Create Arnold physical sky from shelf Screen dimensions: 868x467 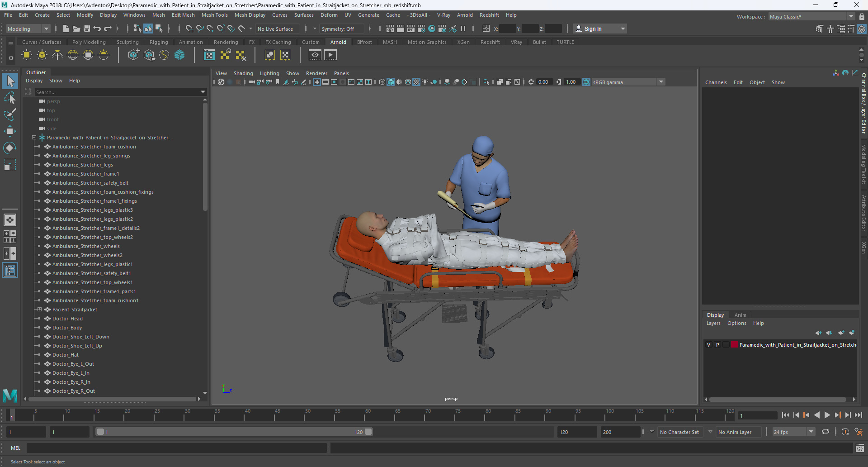coord(104,55)
